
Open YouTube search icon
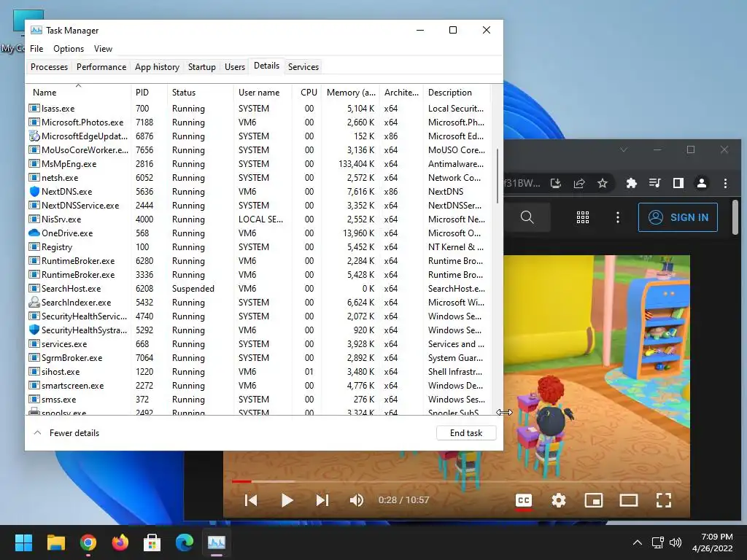tap(527, 217)
